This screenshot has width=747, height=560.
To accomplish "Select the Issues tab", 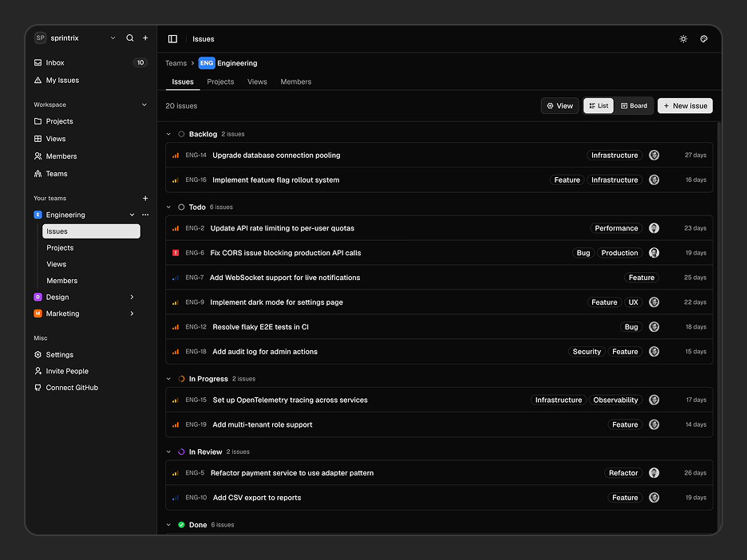I will point(183,82).
